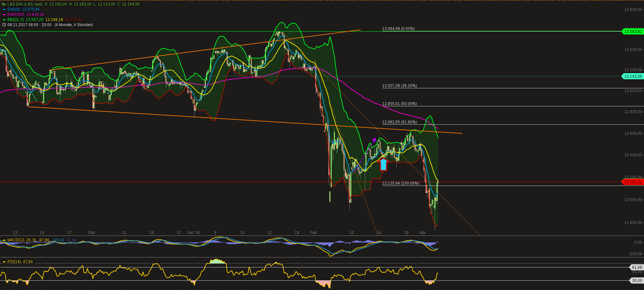Click the green 13.583,82 price tag

(x=633, y=32)
